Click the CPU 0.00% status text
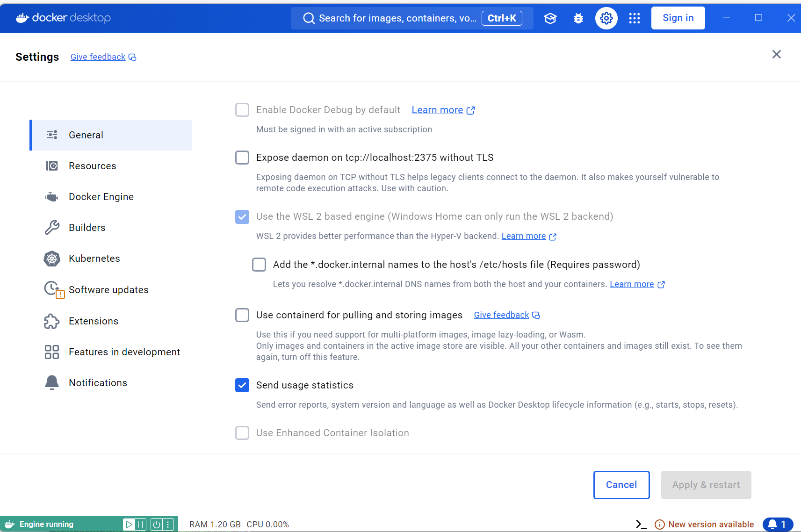 [x=268, y=525]
